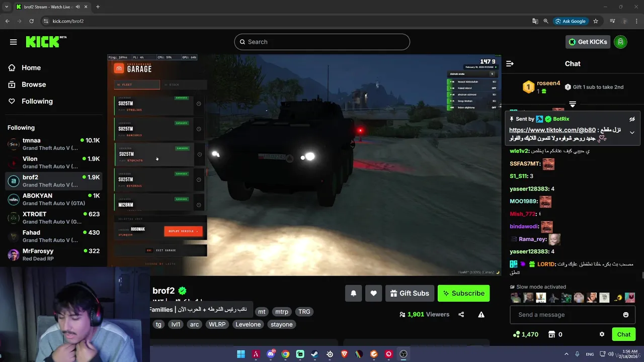Expand the gift leaderboard drop arrow

coord(573,104)
